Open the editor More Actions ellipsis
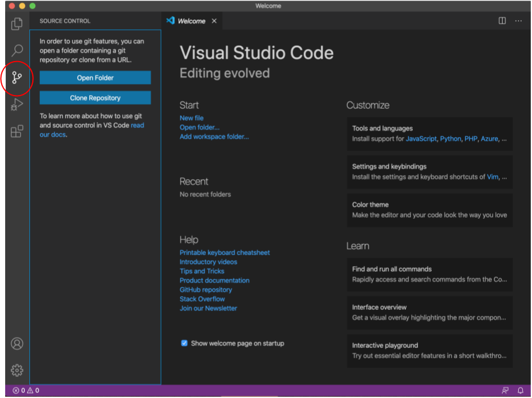Screen dimensions: 532x398 (518, 21)
